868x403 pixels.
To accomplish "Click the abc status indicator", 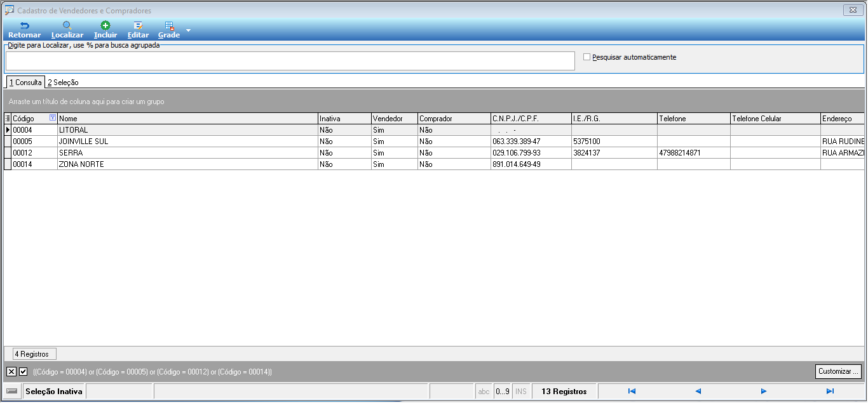I will coord(484,392).
